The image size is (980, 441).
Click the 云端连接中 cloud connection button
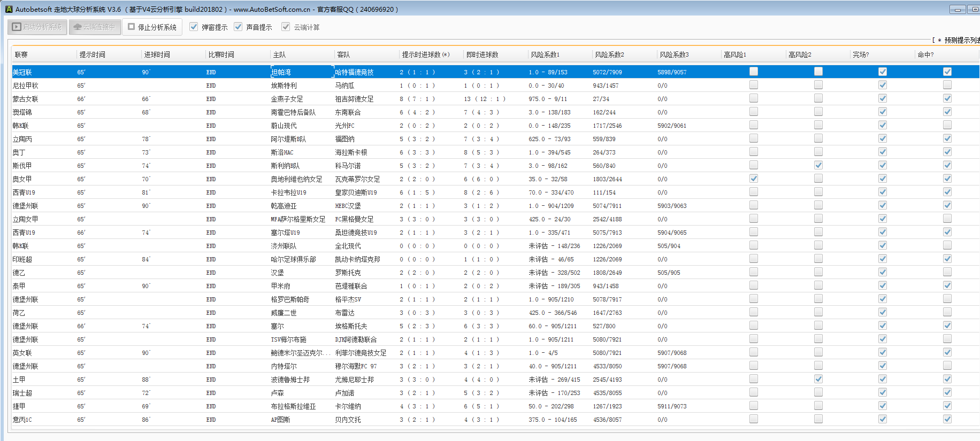(x=94, y=27)
